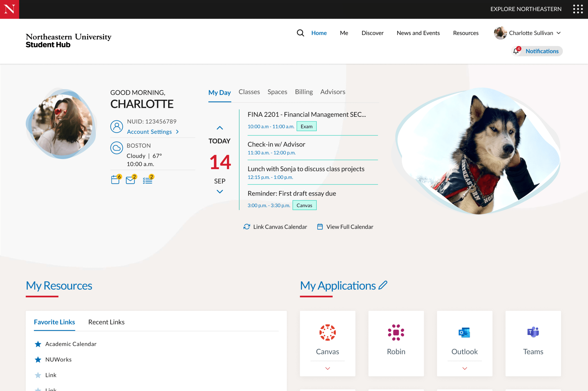Unfavorite the star next to Academic Calendar
The height and width of the screenshot is (391, 588).
click(x=38, y=344)
